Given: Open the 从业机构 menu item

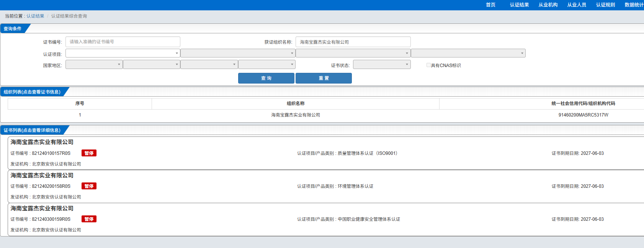Looking at the screenshot, I should click(x=548, y=5).
